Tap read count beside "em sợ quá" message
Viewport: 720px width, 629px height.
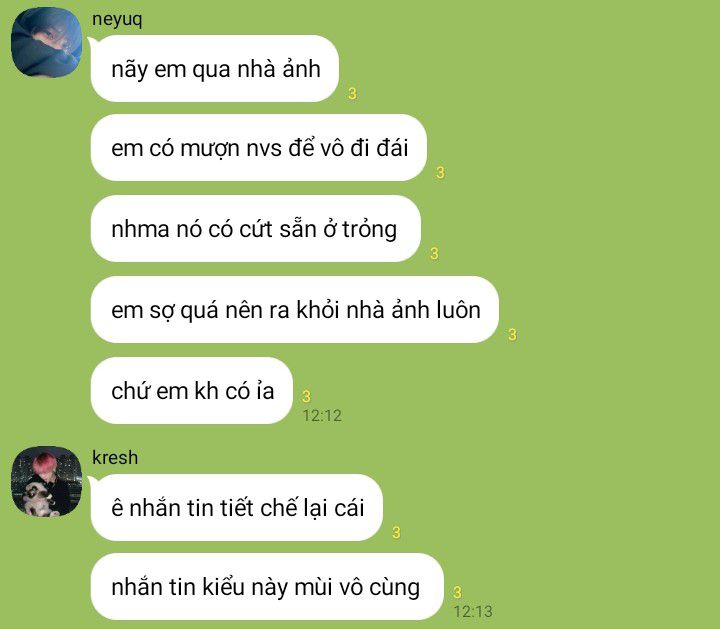tap(512, 334)
